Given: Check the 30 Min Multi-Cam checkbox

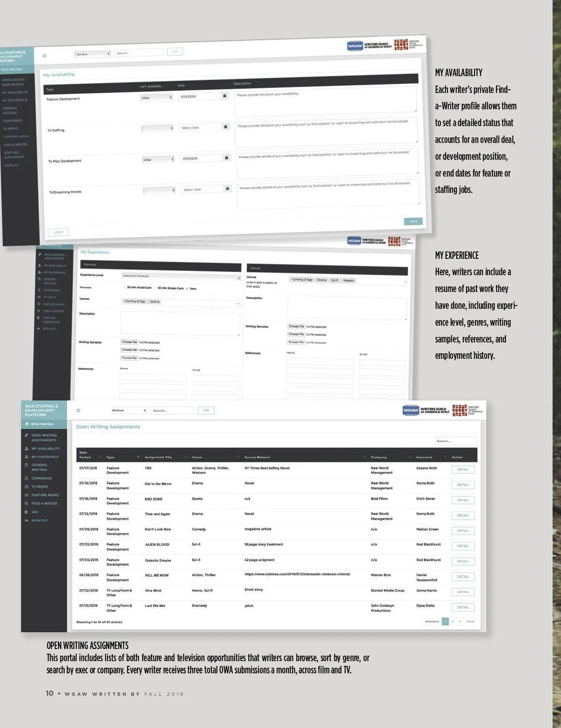Looking at the screenshot, I should pos(124,287).
